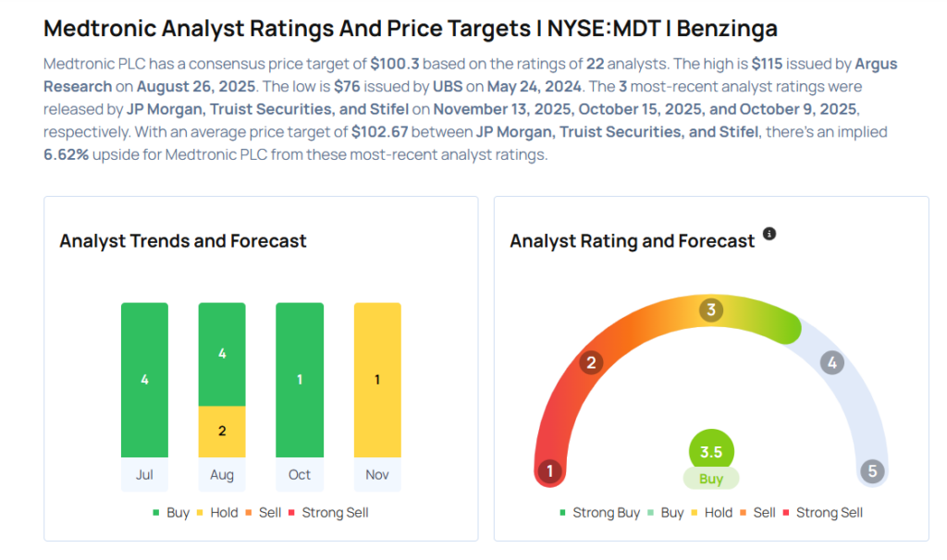Screen dimensions: 947x560
Task: Select August's yellow Hold bar segment
Action: coord(222,432)
